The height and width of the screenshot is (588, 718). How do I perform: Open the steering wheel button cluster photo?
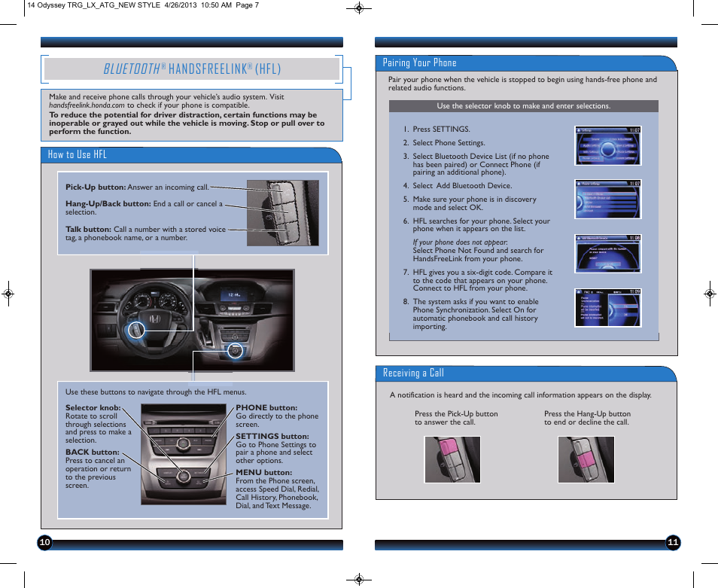(282, 213)
